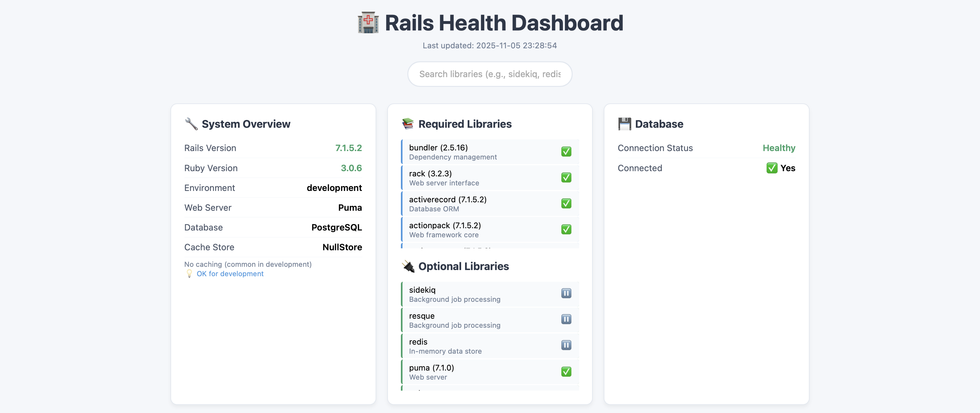The height and width of the screenshot is (413, 980).
Task: Expand the Optional Libraries section
Action: [463, 266]
